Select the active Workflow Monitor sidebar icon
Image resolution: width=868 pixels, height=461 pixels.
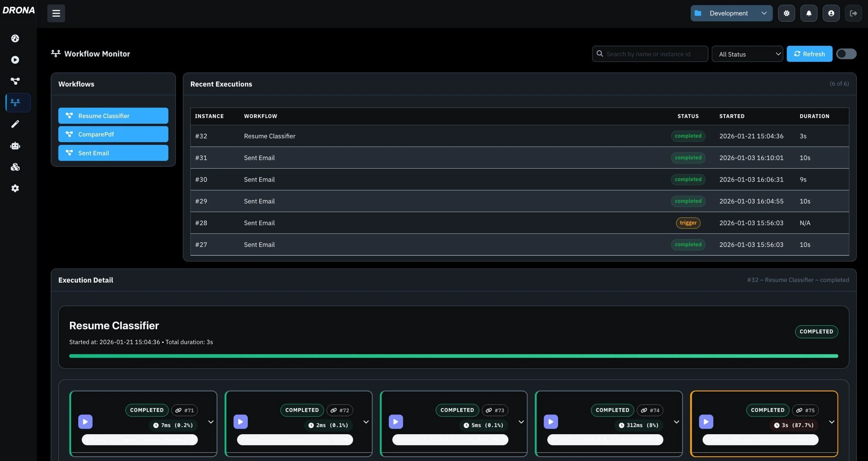tap(17, 102)
